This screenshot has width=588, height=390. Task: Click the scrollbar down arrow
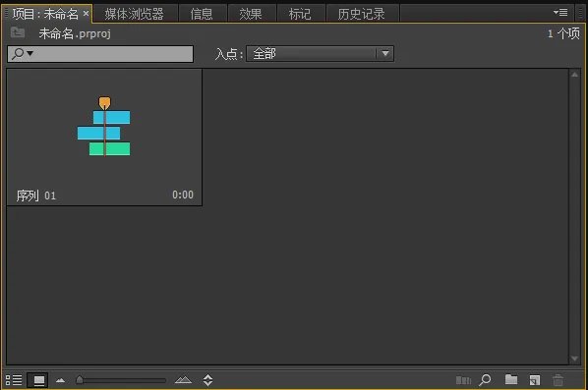click(574, 359)
